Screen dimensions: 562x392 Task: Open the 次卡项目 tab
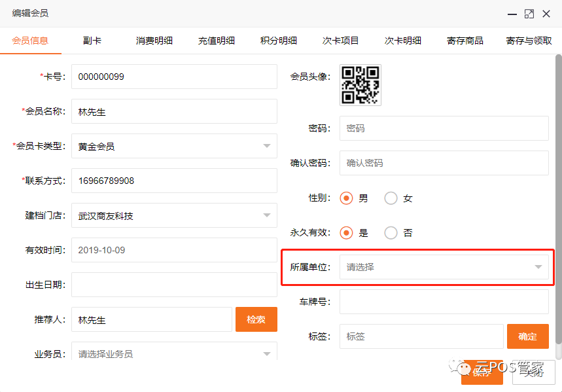tap(340, 41)
